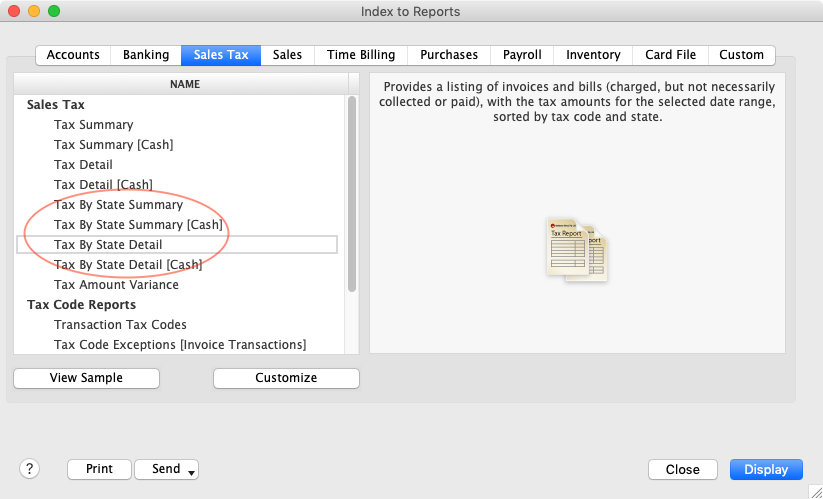Image resolution: width=823 pixels, height=499 pixels.
Task: Select the Transaction Tax Codes report
Action: [120, 325]
